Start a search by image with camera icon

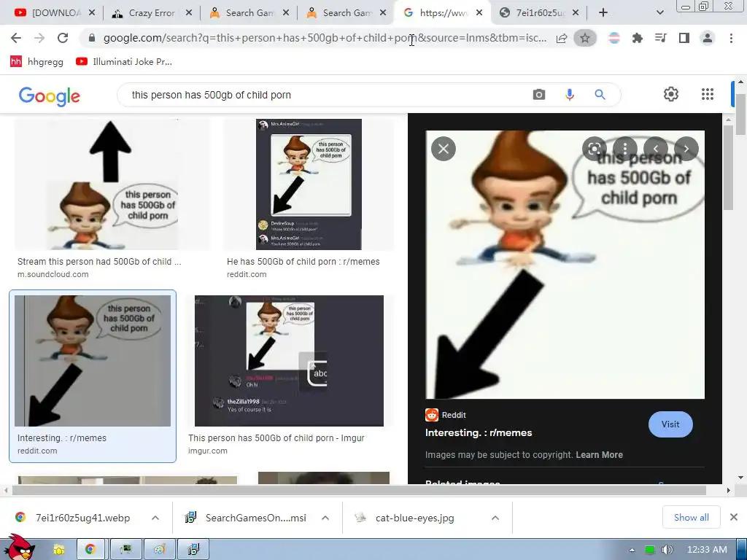539,95
